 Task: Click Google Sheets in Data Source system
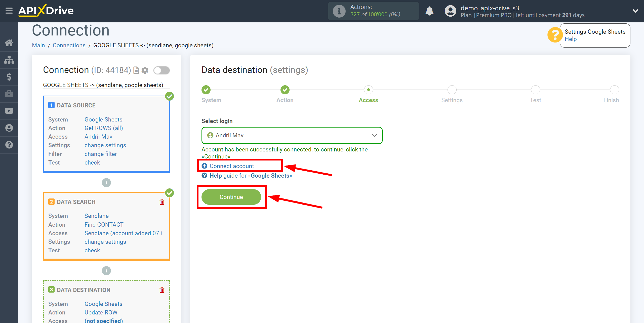[x=103, y=119]
